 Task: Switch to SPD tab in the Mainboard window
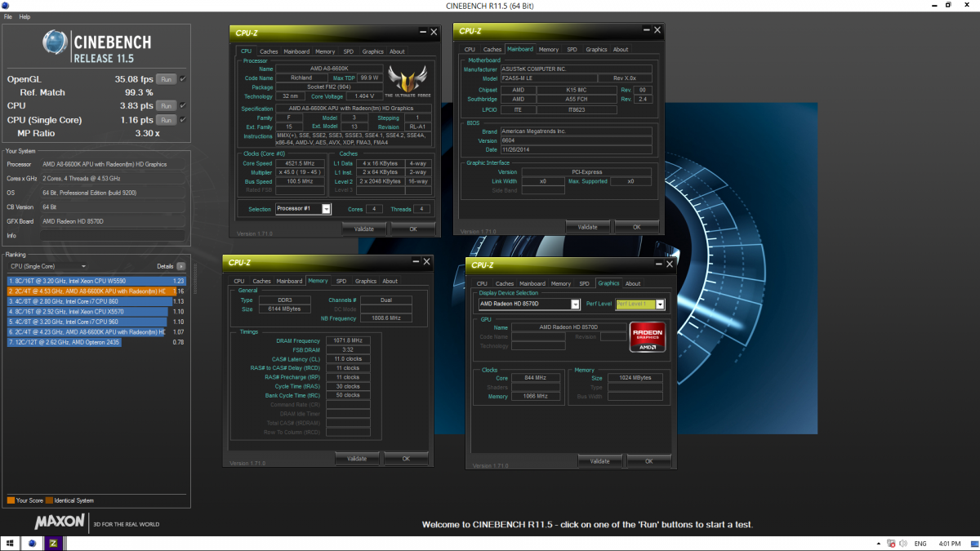[572, 50]
